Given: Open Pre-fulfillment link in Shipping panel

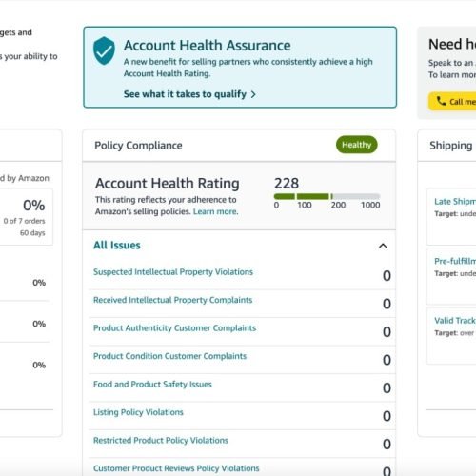Looking at the screenshot, I should click(x=455, y=261).
